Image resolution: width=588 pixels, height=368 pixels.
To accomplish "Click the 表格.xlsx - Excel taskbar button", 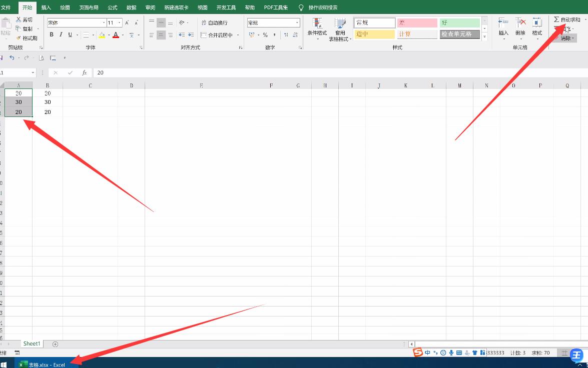I will click(47, 364).
